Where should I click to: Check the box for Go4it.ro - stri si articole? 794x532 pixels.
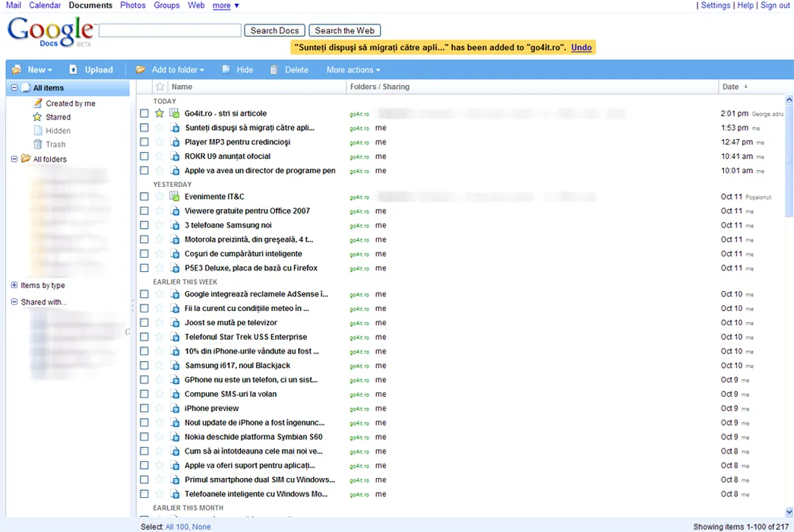pyautogui.click(x=144, y=113)
